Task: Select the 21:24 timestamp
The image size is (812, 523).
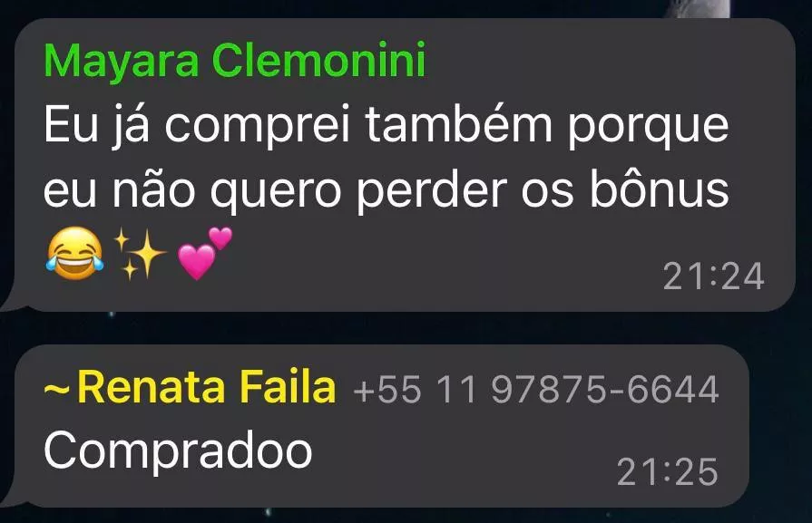Action: [714, 276]
